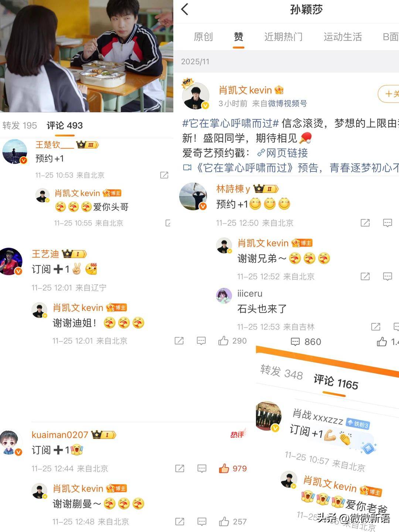Open the 运动生活 tab

click(x=342, y=37)
